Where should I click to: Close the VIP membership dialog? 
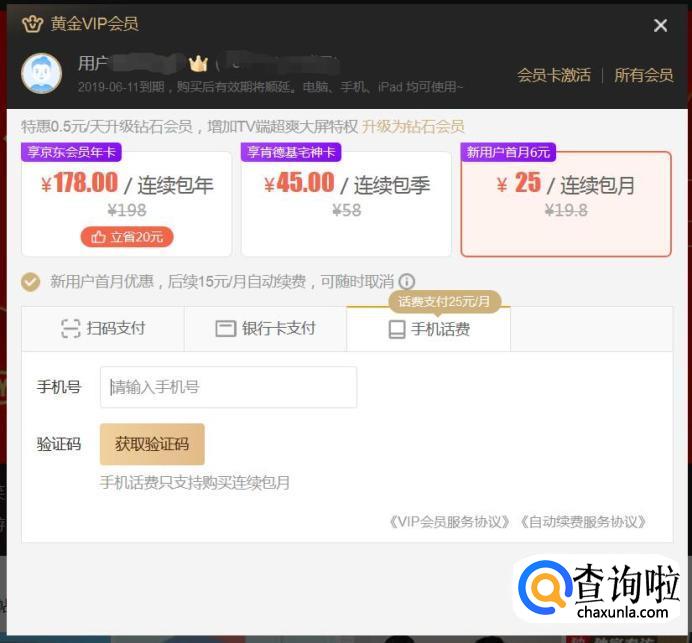point(660,26)
